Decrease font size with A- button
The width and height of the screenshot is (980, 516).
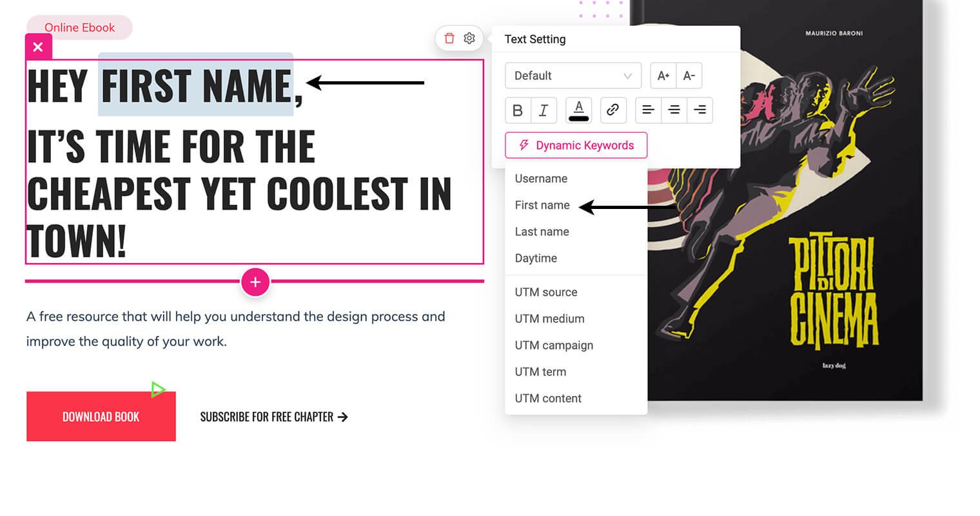pos(689,75)
